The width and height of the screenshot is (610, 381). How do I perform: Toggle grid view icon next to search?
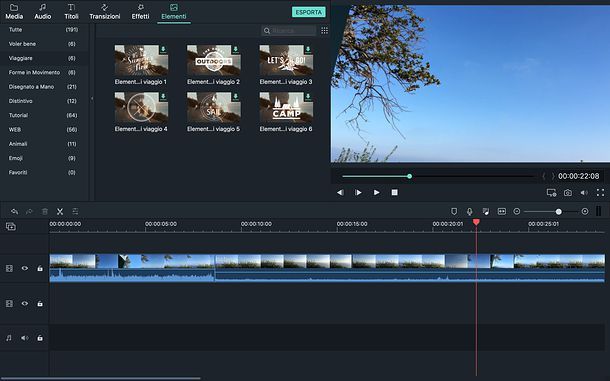point(324,30)
